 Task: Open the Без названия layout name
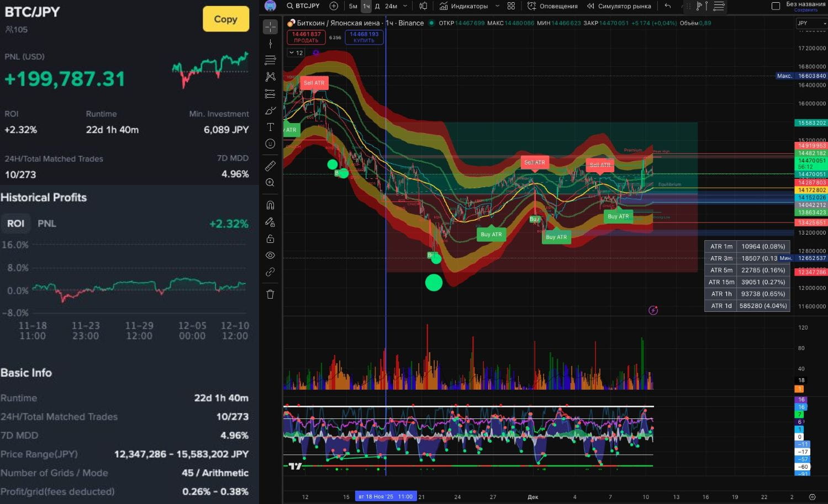(805, 4)
